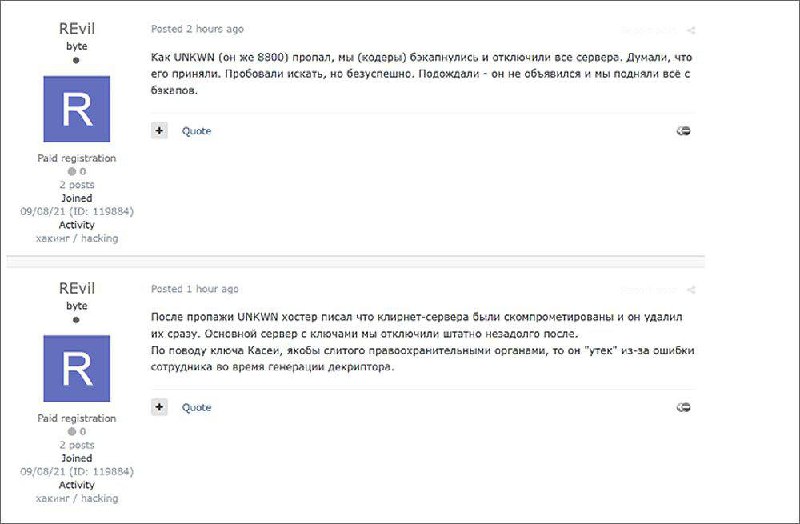Click the share icon on the first post
This screenshot has height=524, width=800.
pyautogui.click(x=691, y=31)
